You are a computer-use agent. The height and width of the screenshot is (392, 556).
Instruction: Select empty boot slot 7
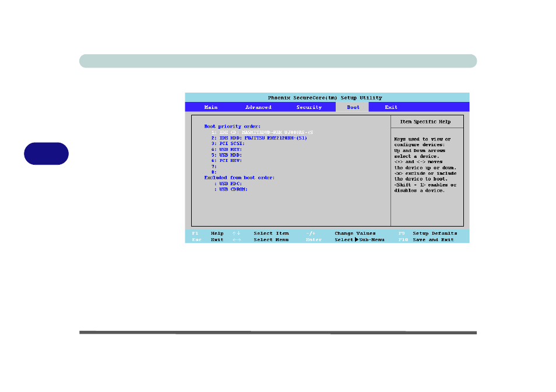pyautogui.click(x=214, y=166)
